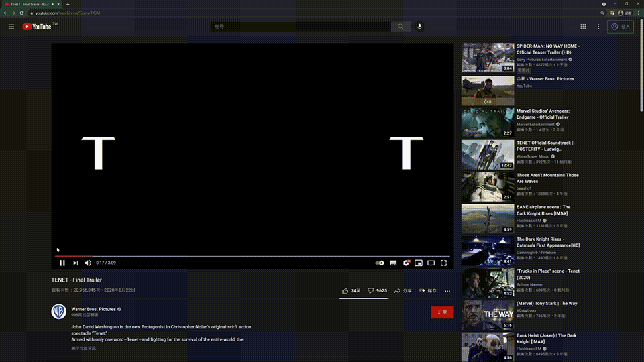Mute the video with the volume icon

tap(88, 263)
